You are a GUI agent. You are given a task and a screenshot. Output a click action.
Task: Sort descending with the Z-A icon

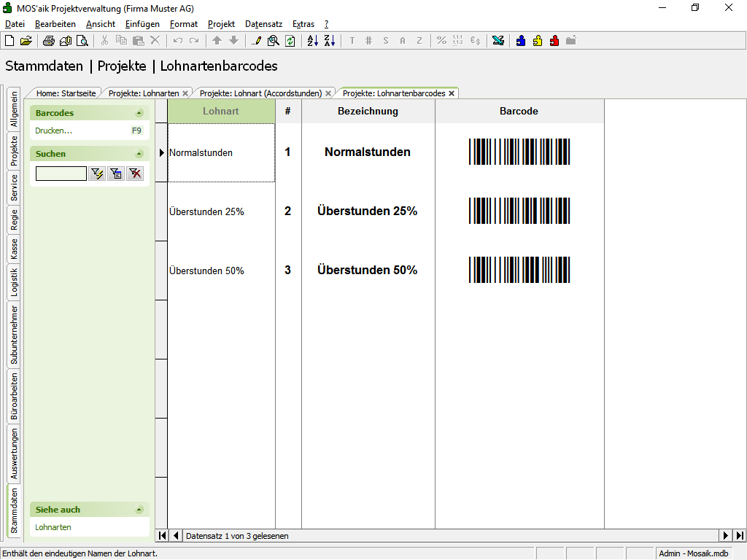coord(330,41)
